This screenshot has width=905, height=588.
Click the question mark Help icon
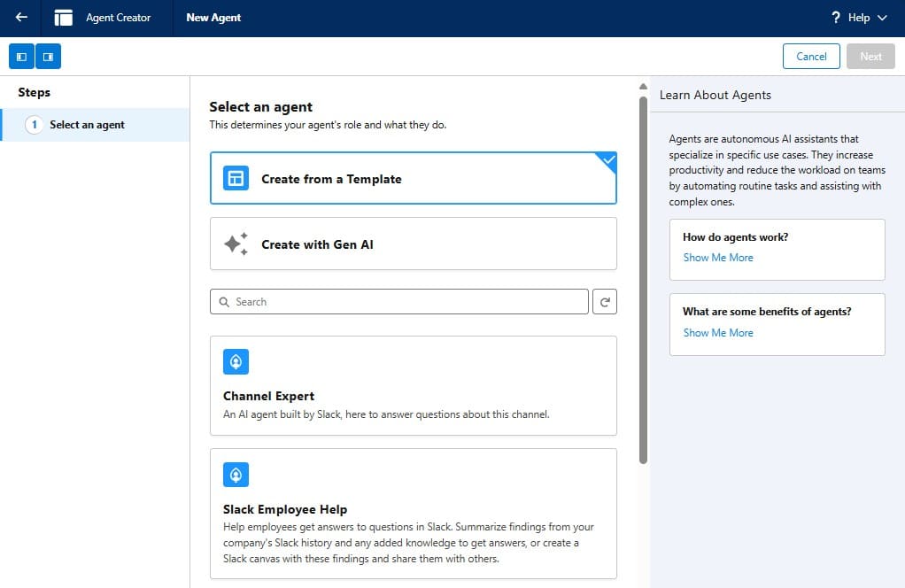pyautogui.click(x=835, y=18)
